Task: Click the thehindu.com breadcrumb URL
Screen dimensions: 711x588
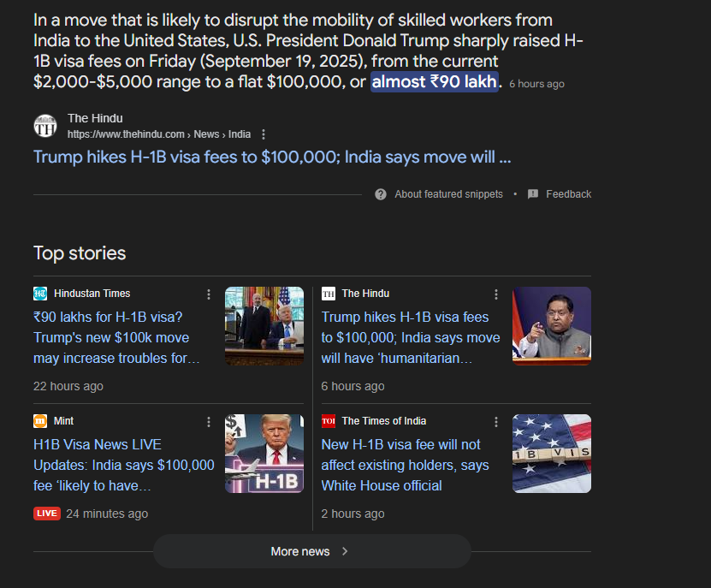Action: tap(159, 134)
